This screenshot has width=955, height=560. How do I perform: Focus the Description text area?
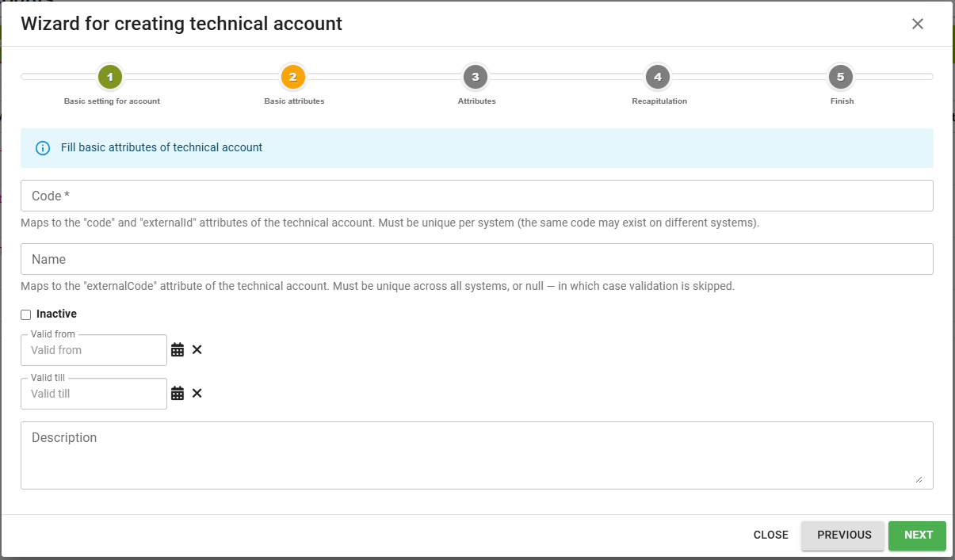click(477, 455)
